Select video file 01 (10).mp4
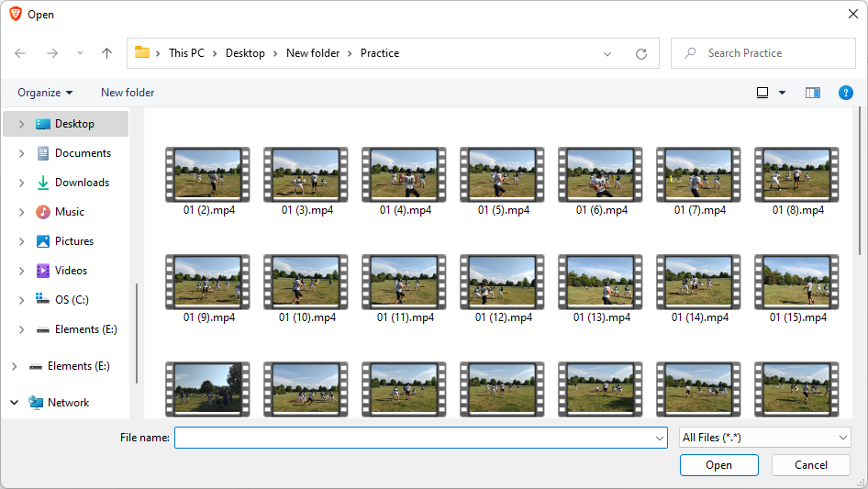Screen dimensions: 868x489 306,289
